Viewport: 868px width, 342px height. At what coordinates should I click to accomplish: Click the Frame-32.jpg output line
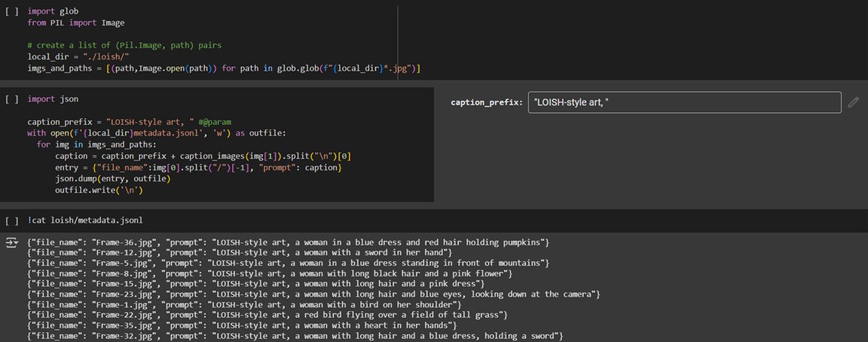(x=295, y=335)
